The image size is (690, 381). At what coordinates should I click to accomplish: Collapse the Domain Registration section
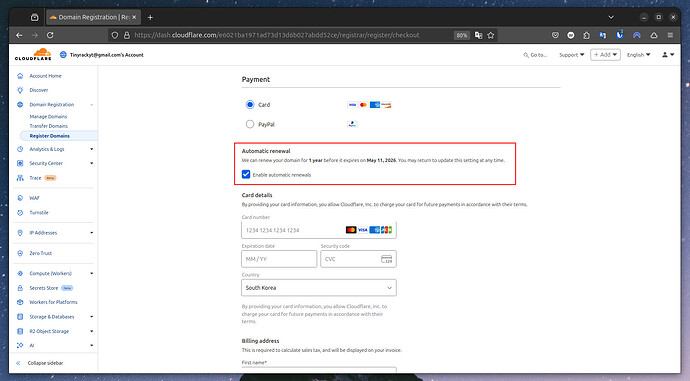(x=92, y=105)
